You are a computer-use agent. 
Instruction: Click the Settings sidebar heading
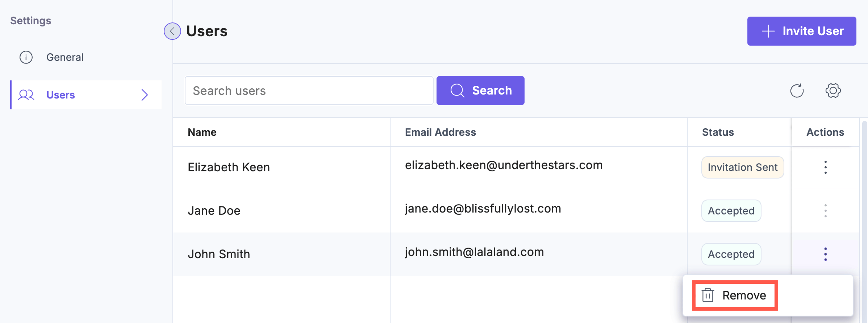click(x=31, y=21)
